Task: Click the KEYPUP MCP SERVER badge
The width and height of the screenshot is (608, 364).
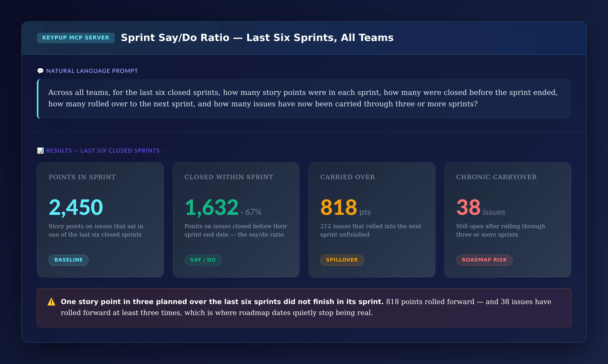Action: click(76, 38)
